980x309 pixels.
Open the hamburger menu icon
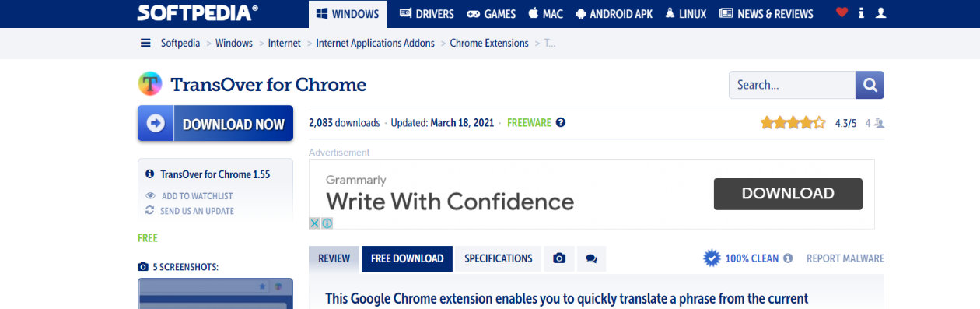click(x=145, y=44)
